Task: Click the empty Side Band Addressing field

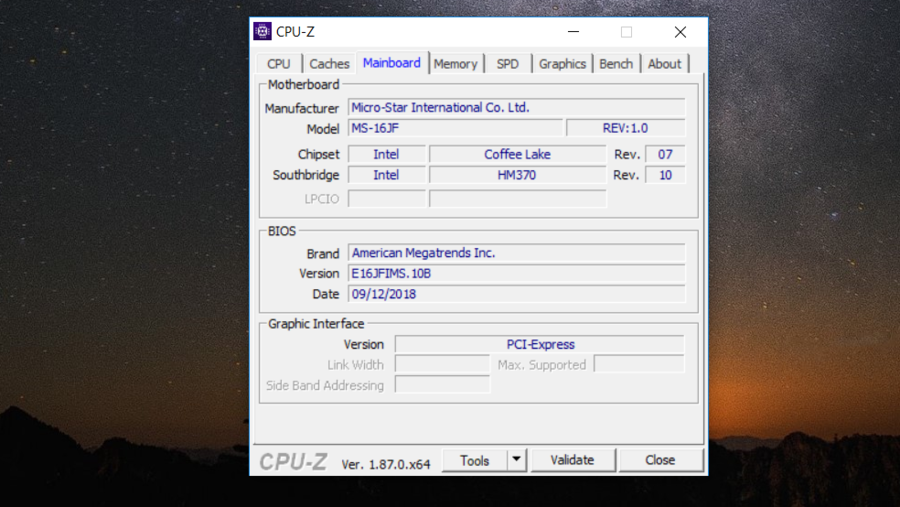Action: [443, 385]
